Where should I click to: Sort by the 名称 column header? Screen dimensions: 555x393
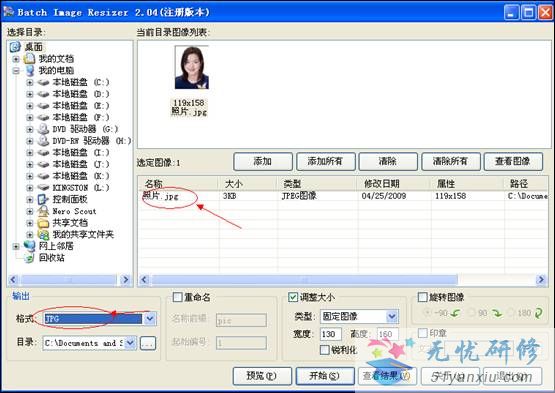point(178,183)
